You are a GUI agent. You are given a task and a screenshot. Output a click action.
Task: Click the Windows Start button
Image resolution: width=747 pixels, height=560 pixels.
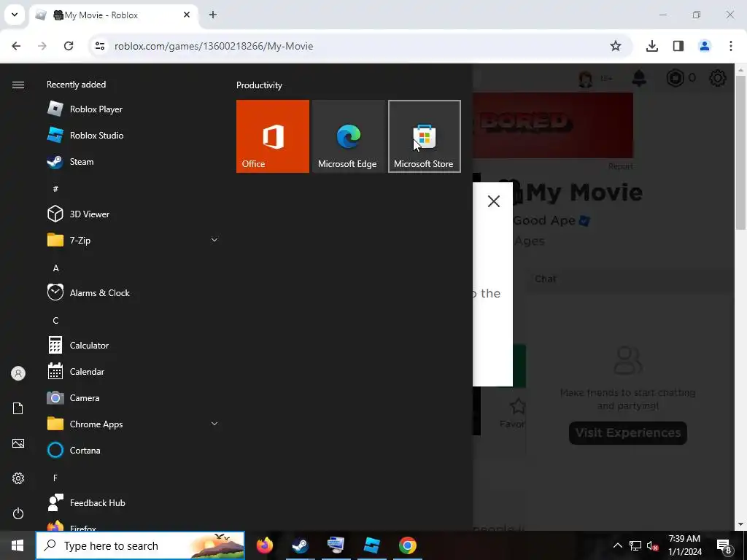tap(18, 545)
